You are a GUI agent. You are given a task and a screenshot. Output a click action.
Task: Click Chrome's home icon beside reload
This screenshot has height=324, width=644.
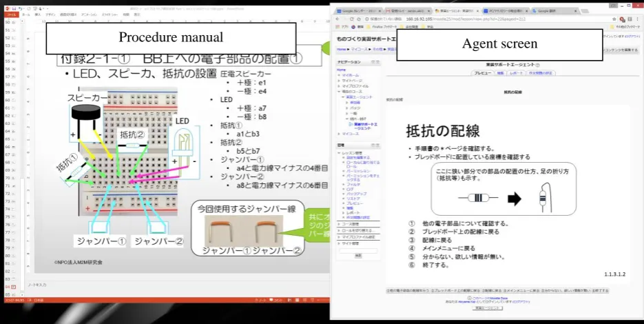point(359,19)
